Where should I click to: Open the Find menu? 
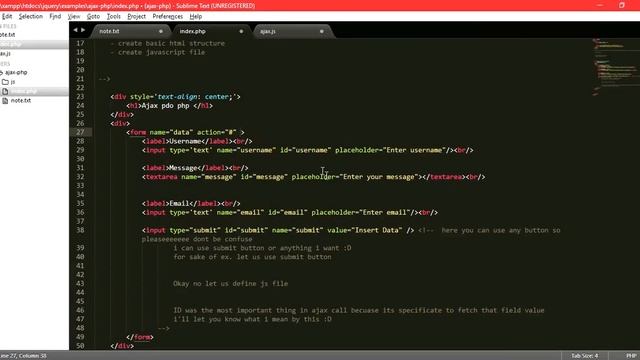[x=55, y=17]
